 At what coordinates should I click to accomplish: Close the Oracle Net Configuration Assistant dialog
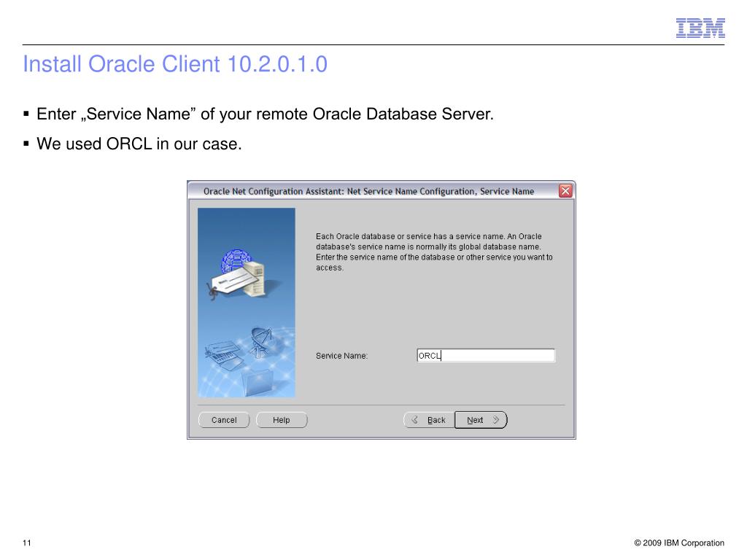pyautogui.click(x=565, y=191)
